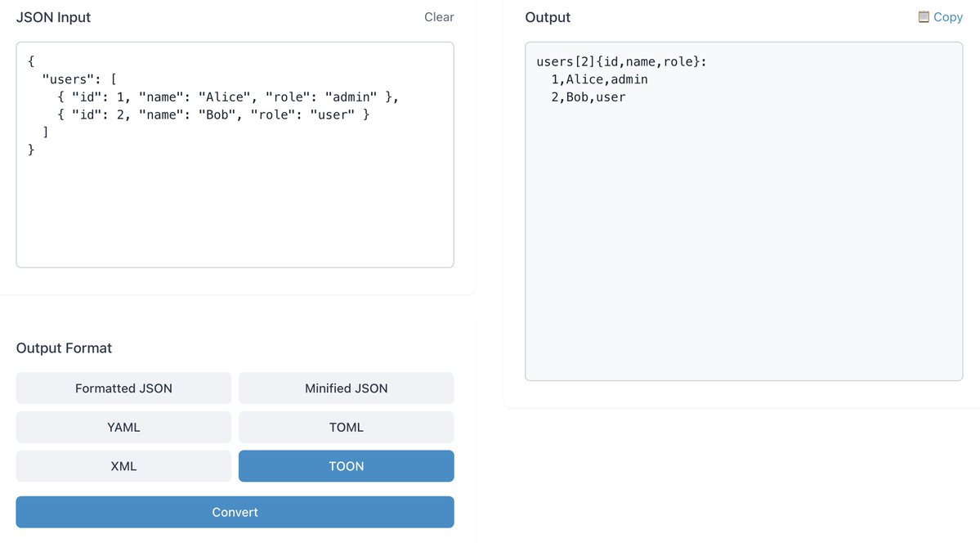Copy the converted output
Viewport: 980px width, 543px height.
pos(946,16)
